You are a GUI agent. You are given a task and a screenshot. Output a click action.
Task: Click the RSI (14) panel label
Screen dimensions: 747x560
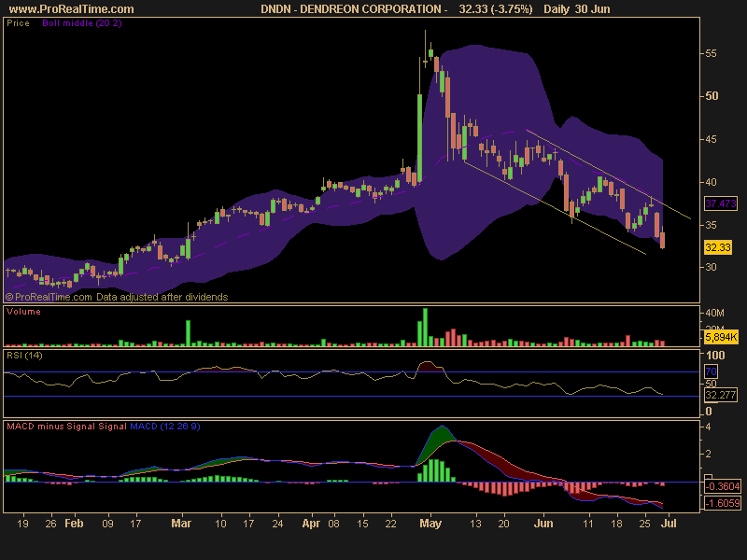pos(24,356)
